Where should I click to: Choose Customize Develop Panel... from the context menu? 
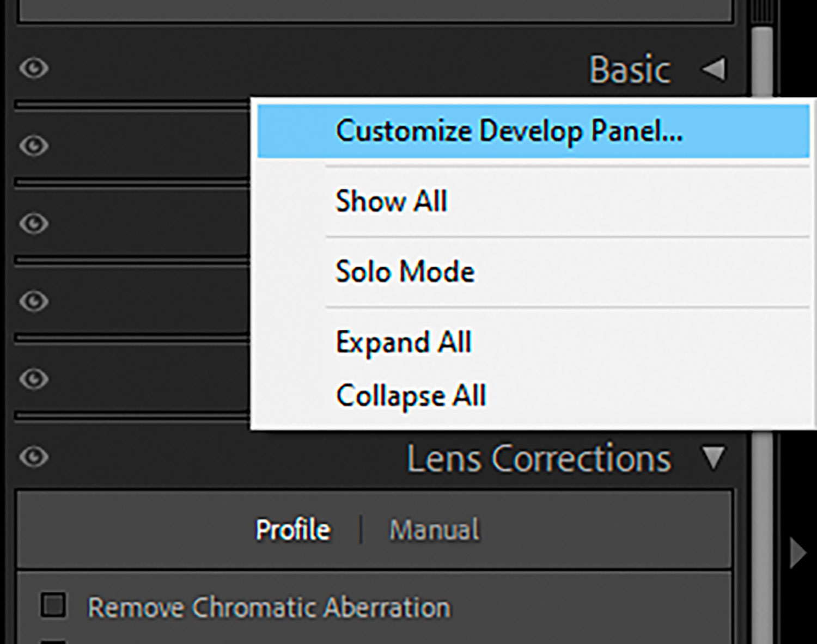pos(509,131)
